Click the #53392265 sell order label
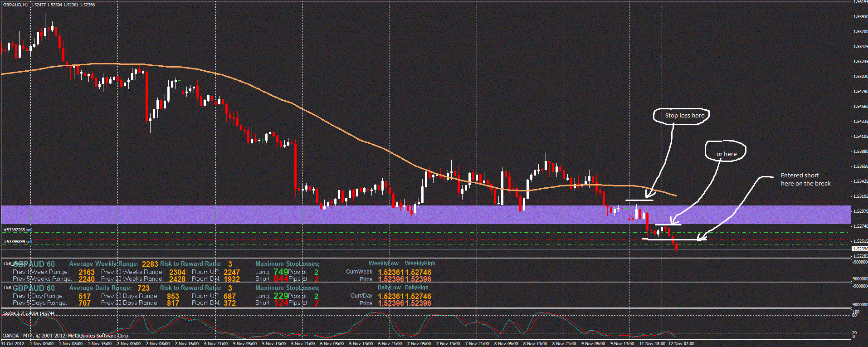Viewport: 868px width, 347px height. (18, 230)
